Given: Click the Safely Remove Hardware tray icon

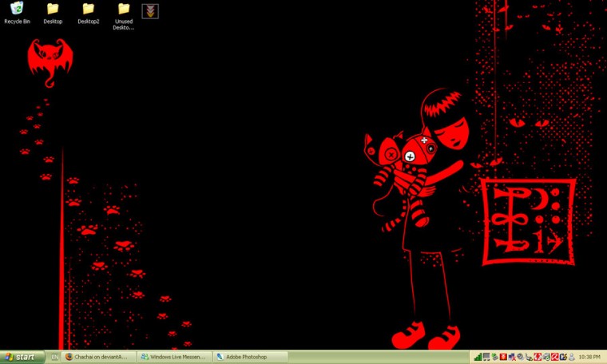Looking at the screenshot, I should point(495,357).
